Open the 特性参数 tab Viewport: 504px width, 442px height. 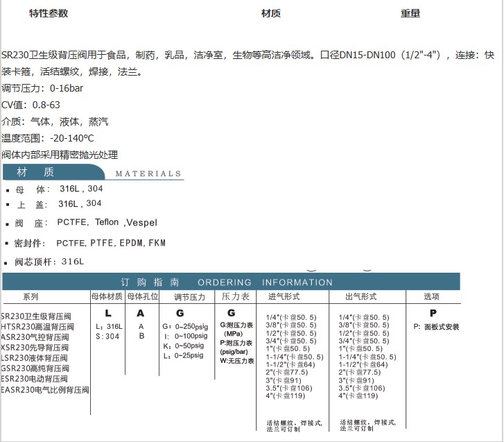coord(49,13)
